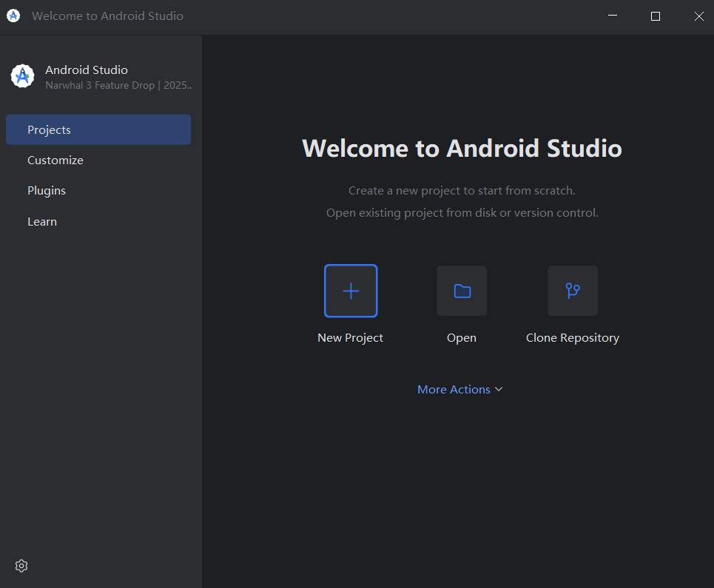Click the Narwhal 3 Feature Drop version text
714x588 pixels.
(118, 85)
